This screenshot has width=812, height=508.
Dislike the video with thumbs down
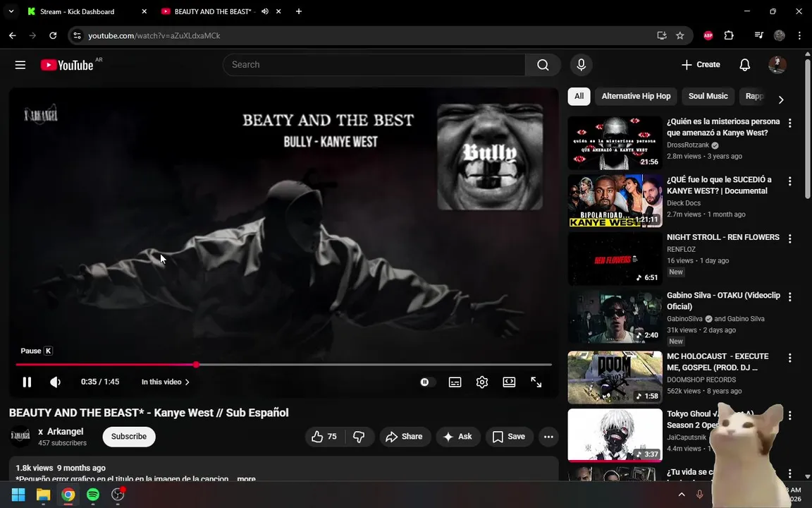[359, 437]
